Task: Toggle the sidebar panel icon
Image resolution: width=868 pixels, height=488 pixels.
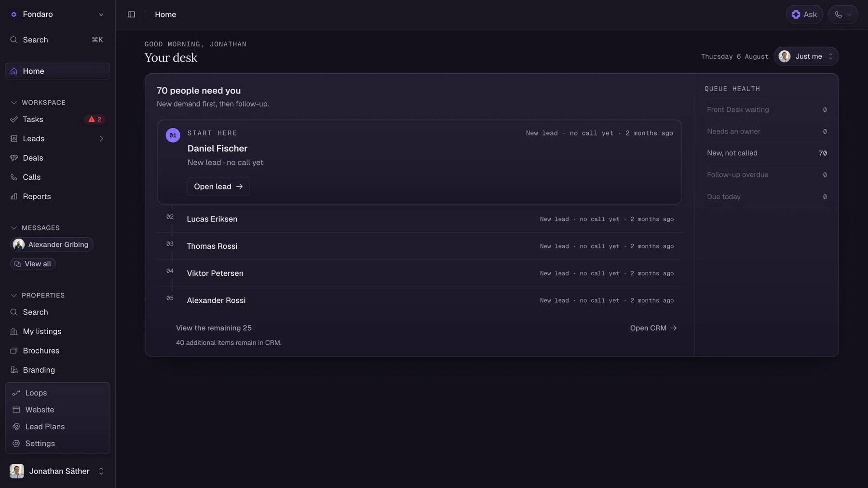Action: [131, 14]
